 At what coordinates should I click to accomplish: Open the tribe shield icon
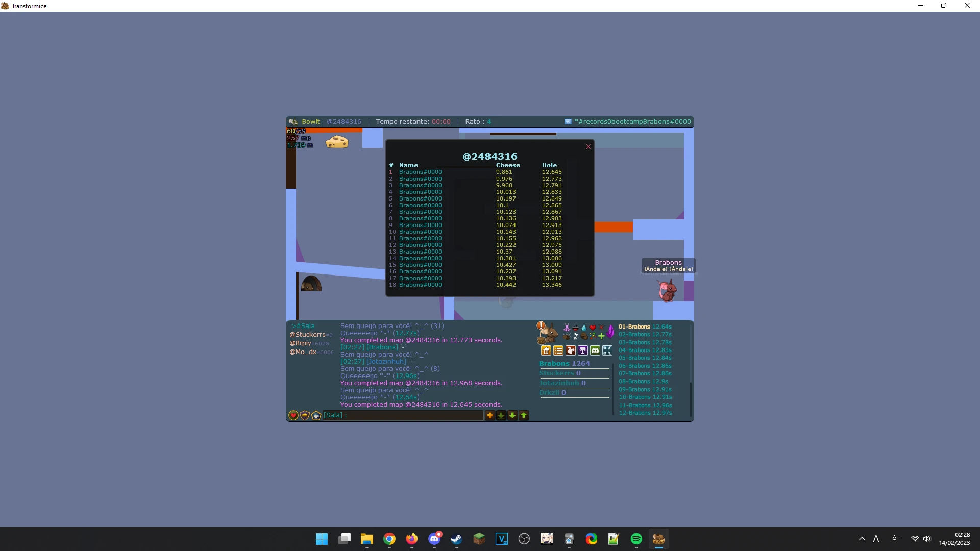305,416
